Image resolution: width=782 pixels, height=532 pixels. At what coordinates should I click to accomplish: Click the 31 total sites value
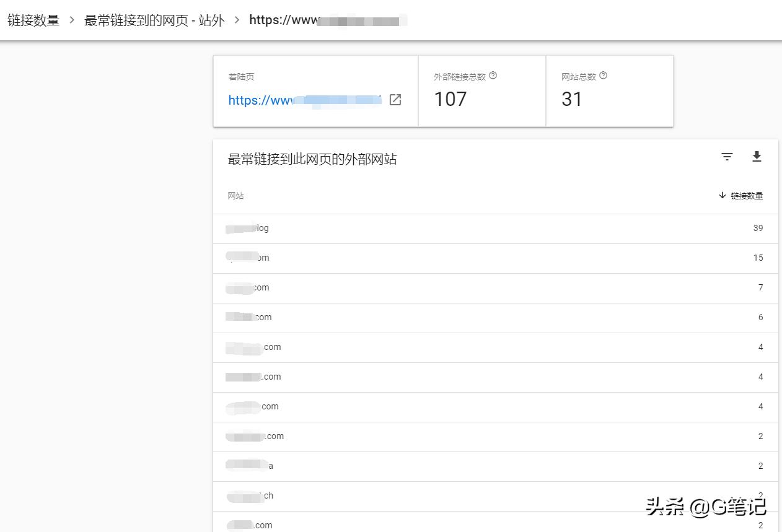[x=572, y=99]
